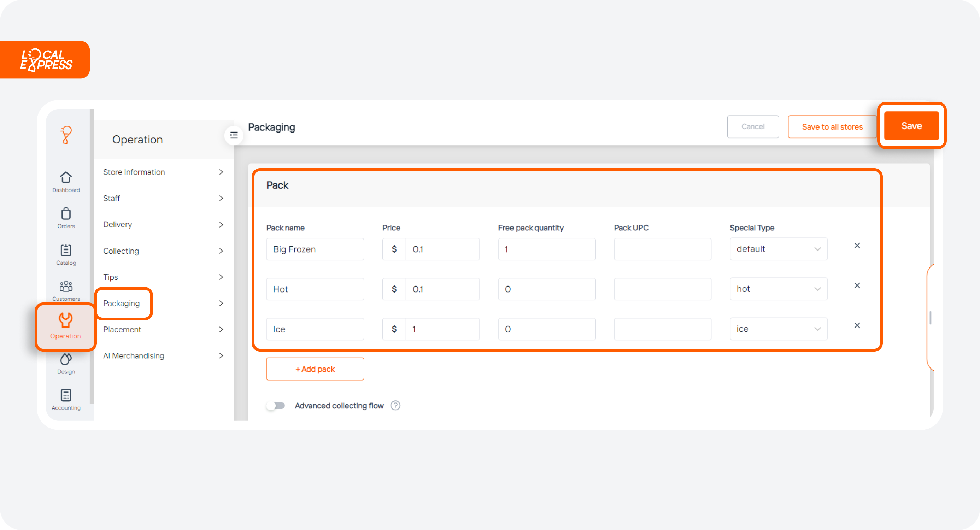Screen dimensions: 980x530
Task: Open Accounting calculator icon
Action: [x=66, y=395]
